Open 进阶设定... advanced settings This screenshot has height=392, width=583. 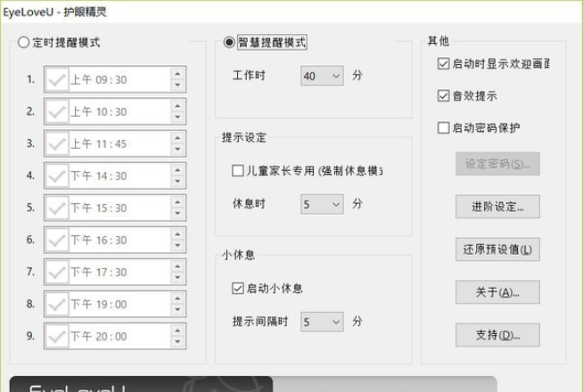tap(497, 207)
